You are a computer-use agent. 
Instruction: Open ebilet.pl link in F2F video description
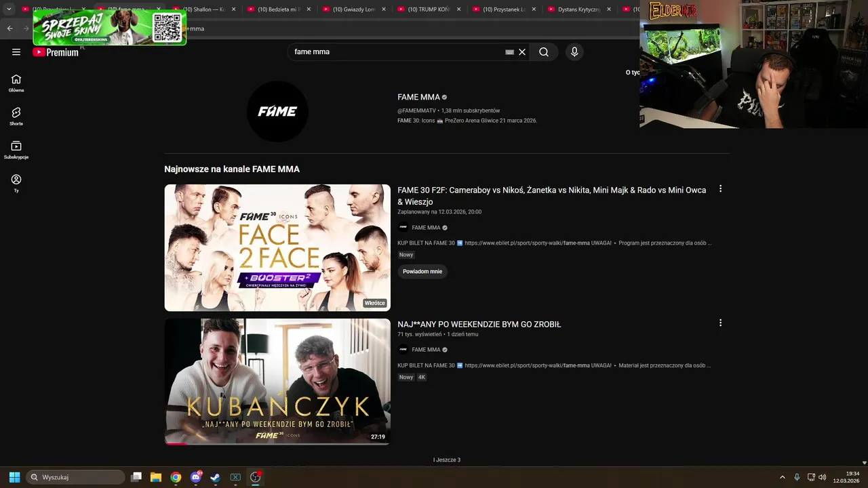[x=527, y=243]
